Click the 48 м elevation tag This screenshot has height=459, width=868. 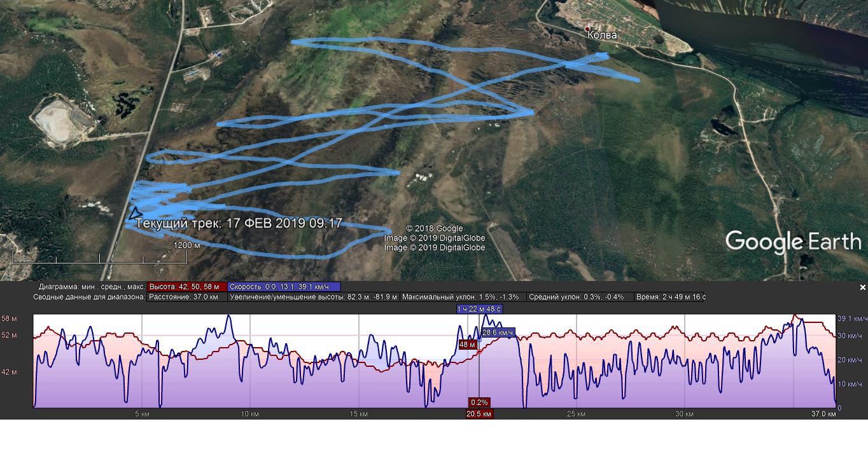(467, 345)
